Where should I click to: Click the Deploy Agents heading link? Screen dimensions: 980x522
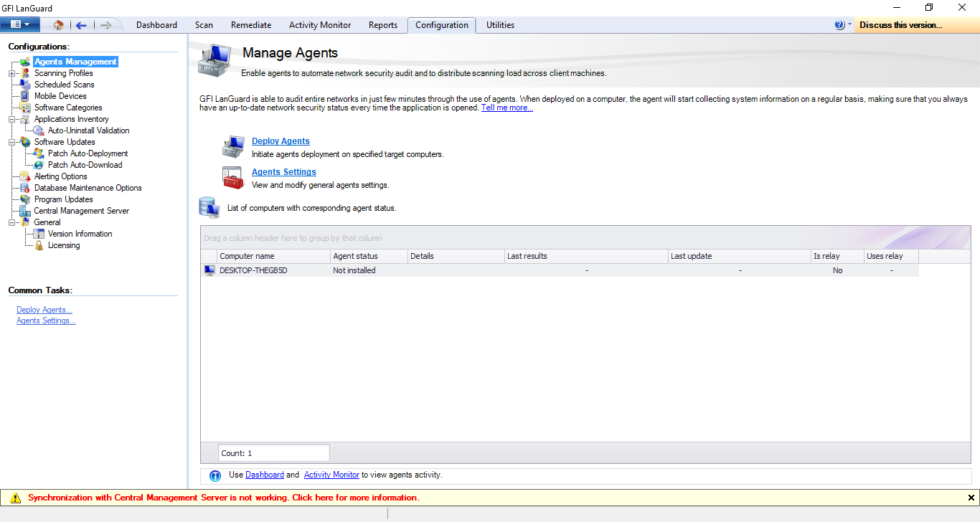(x=281, y=141)
